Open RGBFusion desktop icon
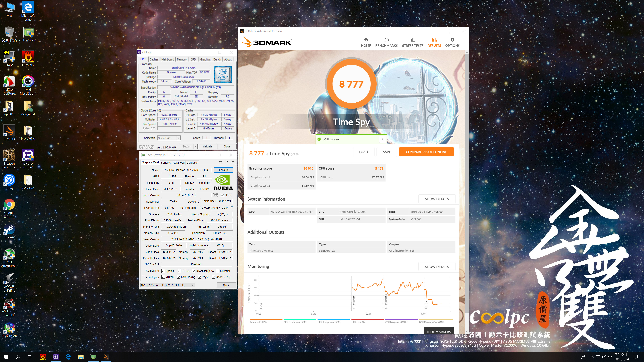Screen dimensions: 644x362 pos(9,330)
